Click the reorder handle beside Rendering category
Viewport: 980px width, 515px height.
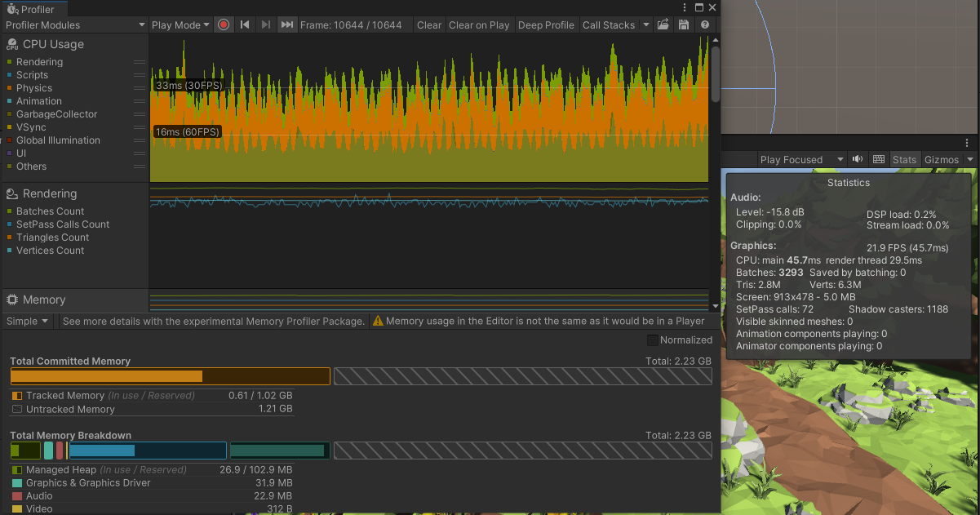coord(140,62)
